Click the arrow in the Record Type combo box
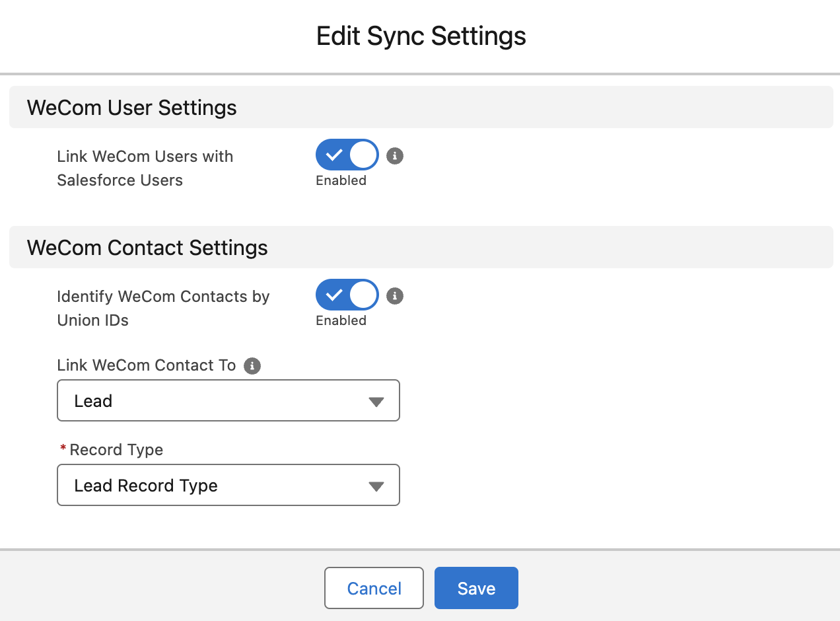840x621 pixels. tap(376, 486)
